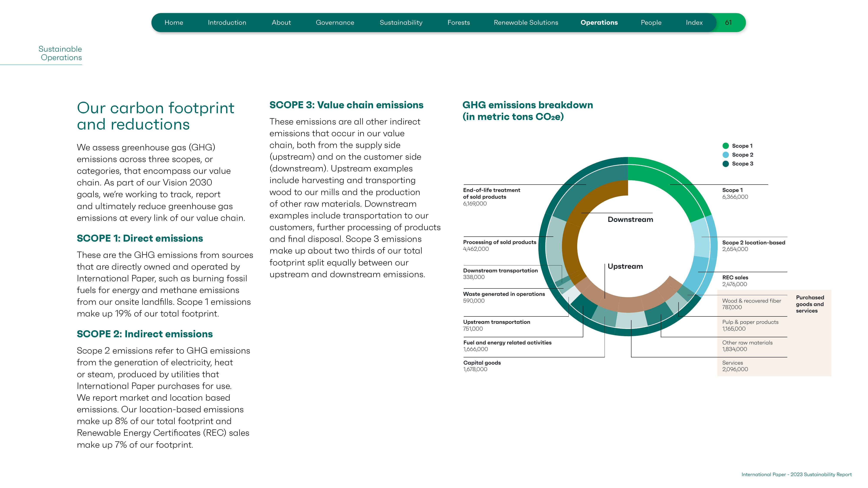Go to the Introduction section

tap(227, 23)
